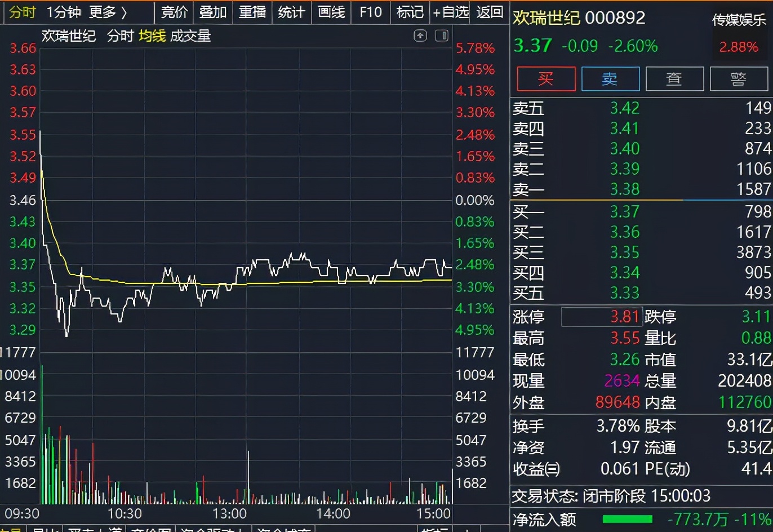
Task: Expand the 更多 periods menu
Action: pos(108,12)
